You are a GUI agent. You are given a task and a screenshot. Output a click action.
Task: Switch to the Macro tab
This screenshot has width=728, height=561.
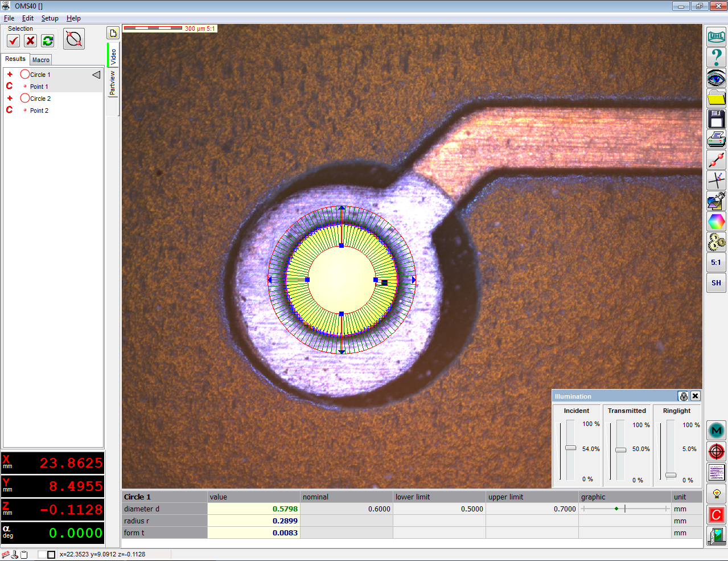click(40, 60)
